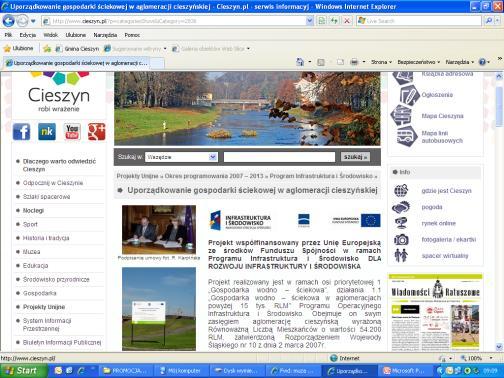Open the Bezpieczeństwo command bar dropdown
The width and height of the screenshot is (504, 378).
(x=419, y=62)
